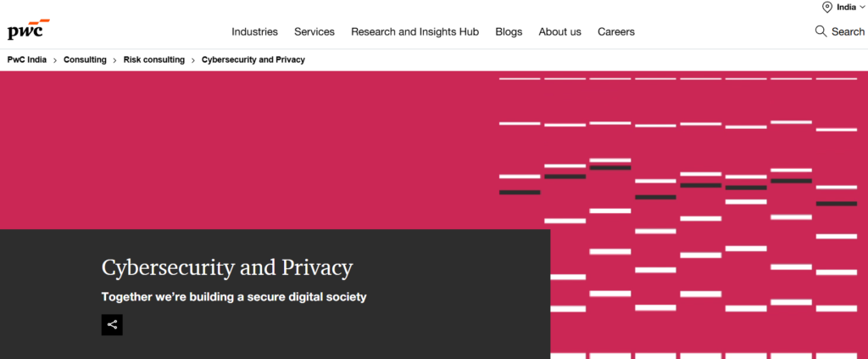This screenshot has height=359, width=868.
Task: Click the hero banner bar graphic
Action: [x=678, y=218]
